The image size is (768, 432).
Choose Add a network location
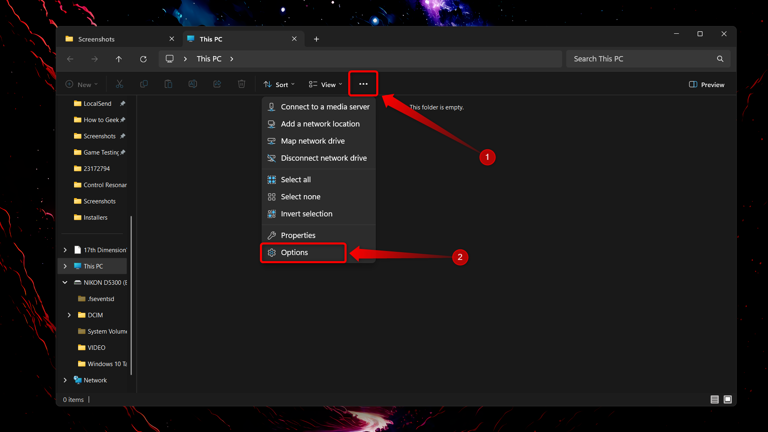[319, 124]
